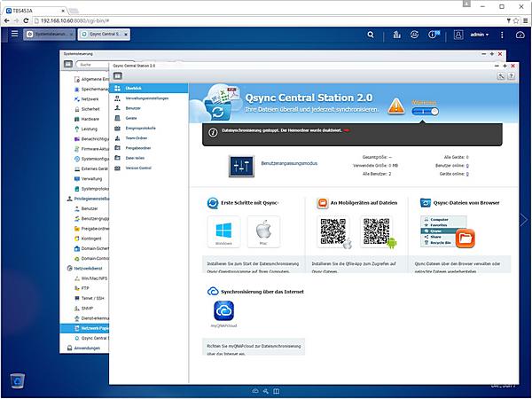Viewport: 532px width, 399px height.
Task: Open Telnet / SSH in Systemsteuerung window
Action: pos(92,298)
